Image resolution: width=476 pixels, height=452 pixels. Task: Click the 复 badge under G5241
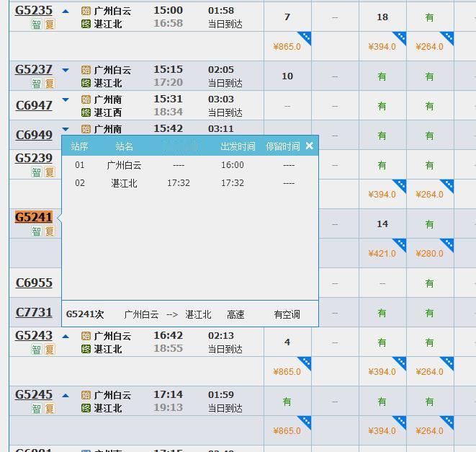tap(50, 231)
